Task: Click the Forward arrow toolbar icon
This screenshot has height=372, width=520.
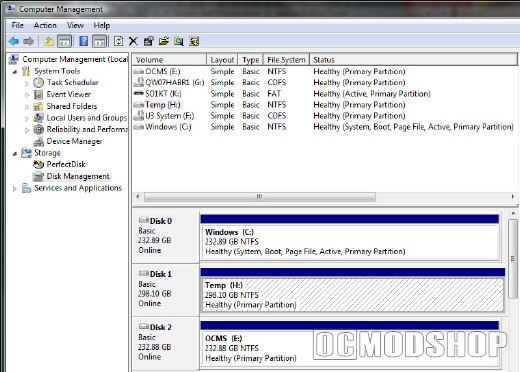Action: (x=29, y=41)
